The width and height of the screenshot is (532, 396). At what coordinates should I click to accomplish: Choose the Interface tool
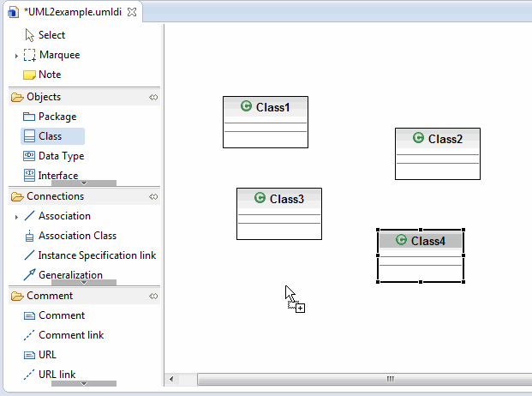click(x=57, y=176)
